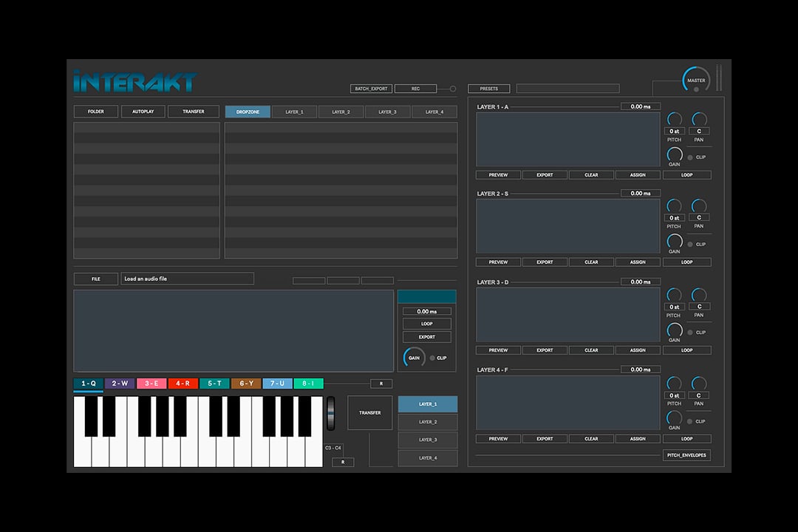
Task: Toggle LOOP for Layer 3 - D
Action: click(x=687, y=350)
